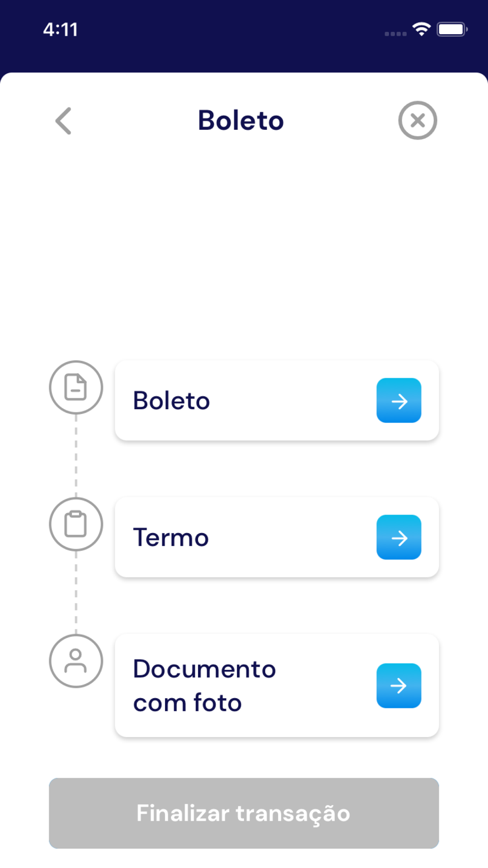Tap the back chevron icon
The width and height of the screenshot is (488, 868).
click(x=63, y=121)
